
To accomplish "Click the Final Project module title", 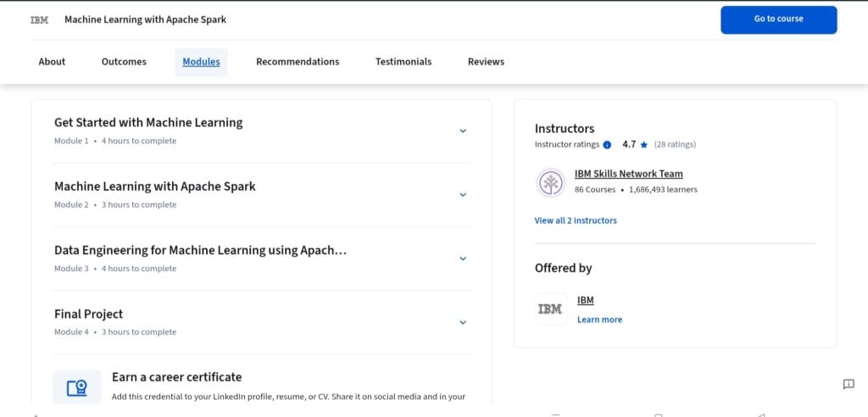I will click(x=88, y=314).
